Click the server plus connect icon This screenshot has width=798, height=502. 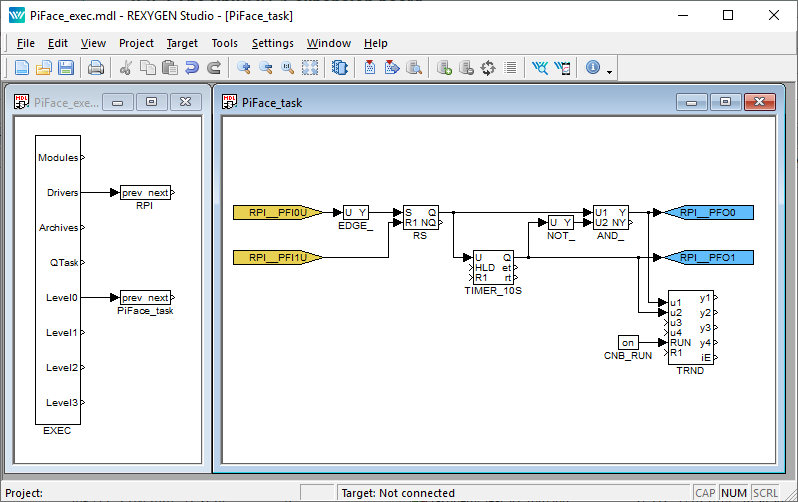[444, 68]
